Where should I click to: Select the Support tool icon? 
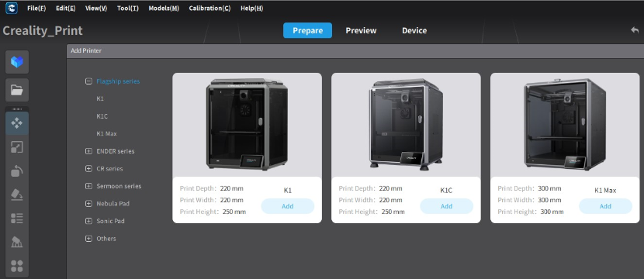tap(17, 242)
